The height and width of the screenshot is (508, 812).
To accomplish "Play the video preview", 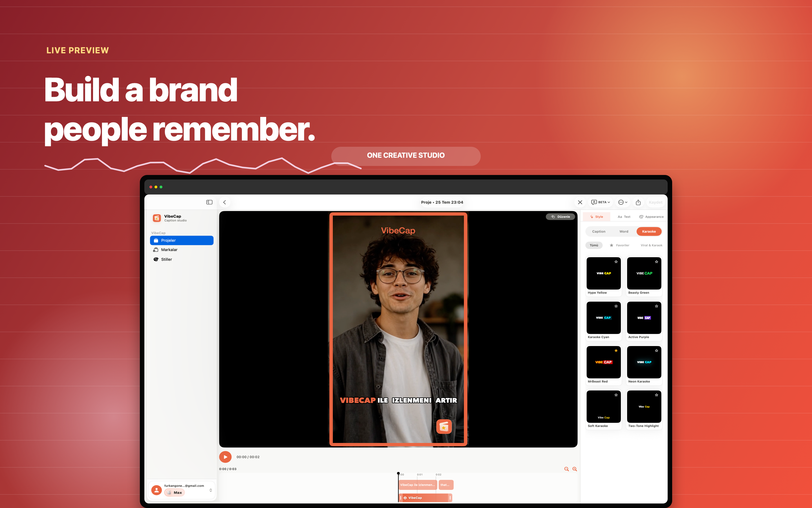I will (226, 457).
